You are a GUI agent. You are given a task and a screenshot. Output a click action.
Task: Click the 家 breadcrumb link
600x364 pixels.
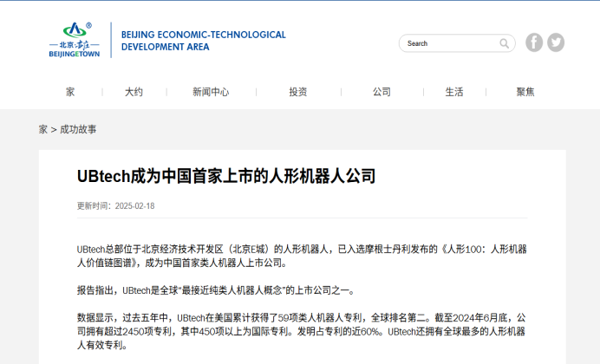click(x=43, y=129)
